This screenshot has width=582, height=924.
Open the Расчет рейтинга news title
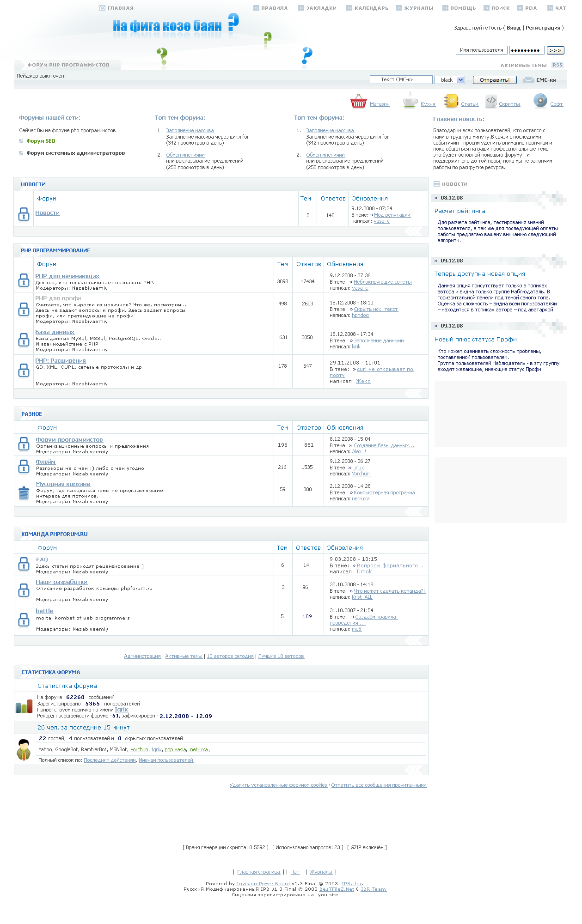pyautogui.click(x=460, y=211)
